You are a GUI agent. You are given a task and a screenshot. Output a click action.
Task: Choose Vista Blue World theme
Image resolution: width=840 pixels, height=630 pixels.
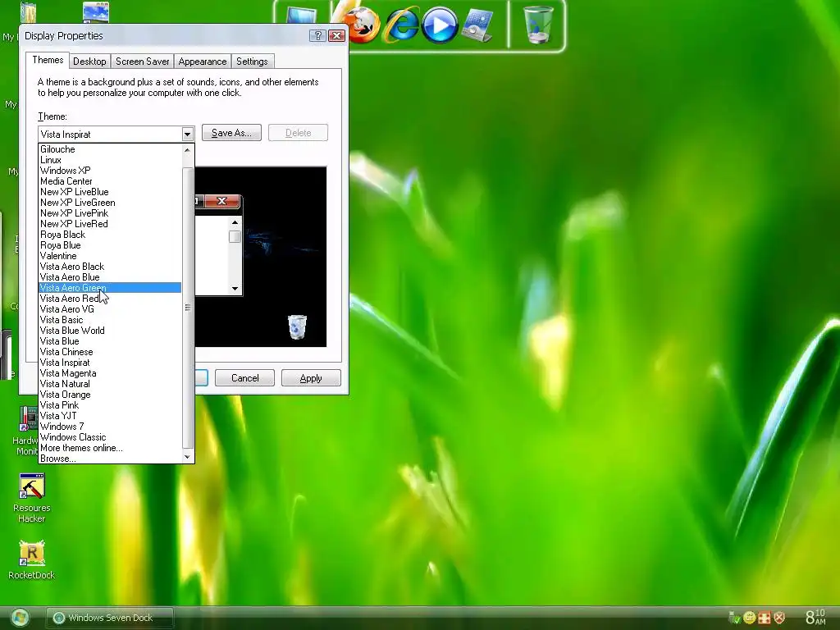pos(111,331)
